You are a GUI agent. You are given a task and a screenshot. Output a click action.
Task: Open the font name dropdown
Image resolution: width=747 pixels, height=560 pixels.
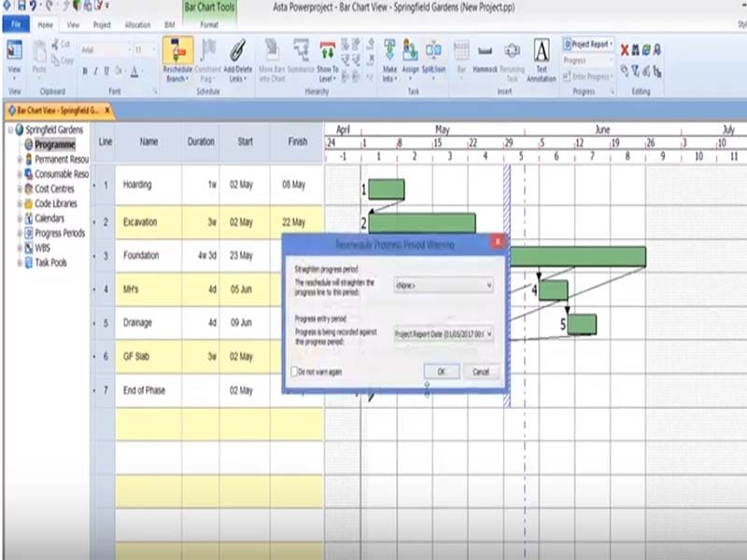129,49
